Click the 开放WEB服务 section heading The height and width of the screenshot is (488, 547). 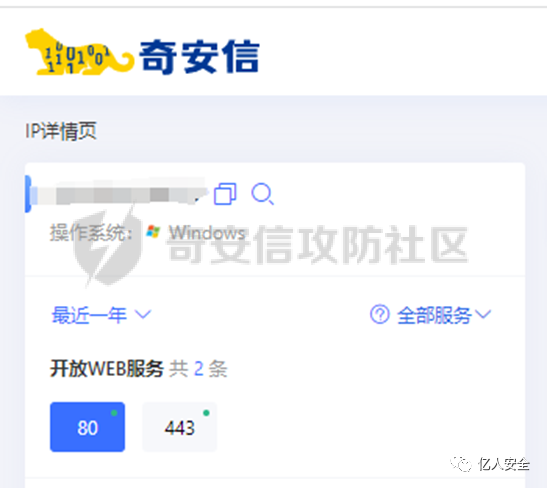(107, 368)
